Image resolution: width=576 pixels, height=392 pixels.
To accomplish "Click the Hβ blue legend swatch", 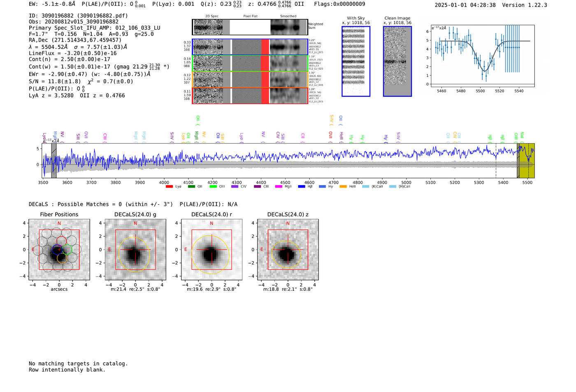I will [302, 187].
